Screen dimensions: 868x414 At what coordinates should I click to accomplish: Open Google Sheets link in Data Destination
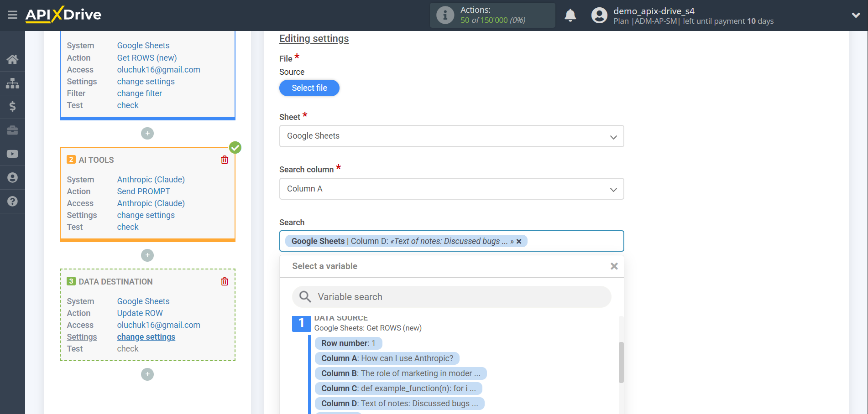tap(143, 301)
